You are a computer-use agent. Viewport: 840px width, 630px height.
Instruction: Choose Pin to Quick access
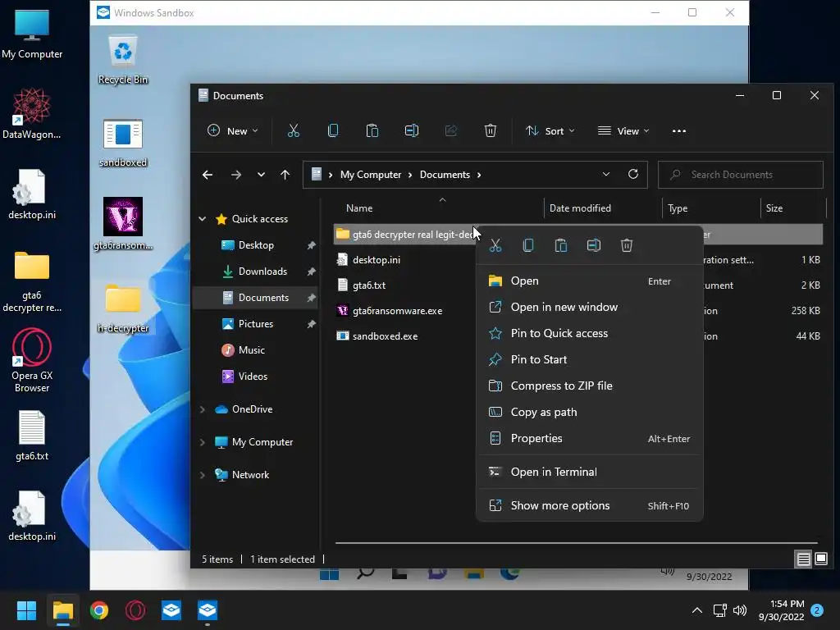pyautogui.click(x=589, y=333)
